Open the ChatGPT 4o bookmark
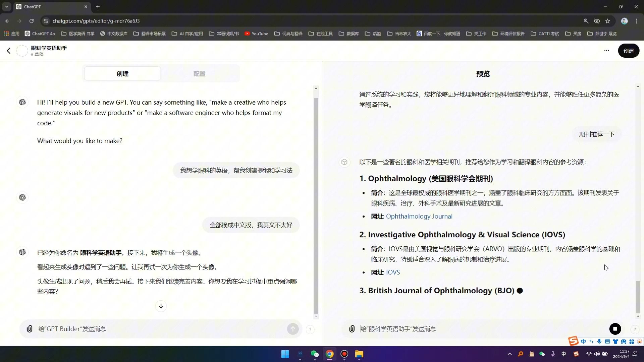644x362 pixels. [40, 34]
